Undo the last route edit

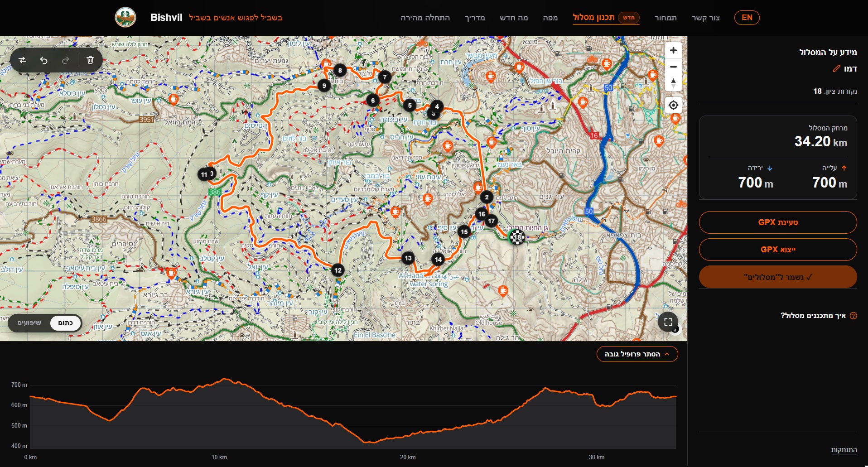pos(44,60)
